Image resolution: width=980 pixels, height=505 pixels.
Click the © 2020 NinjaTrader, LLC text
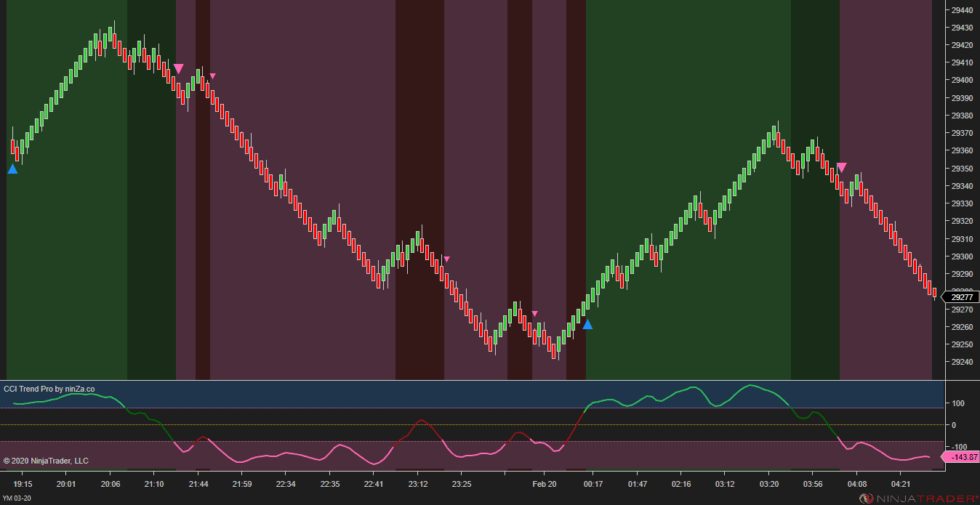tap(46, 461)
